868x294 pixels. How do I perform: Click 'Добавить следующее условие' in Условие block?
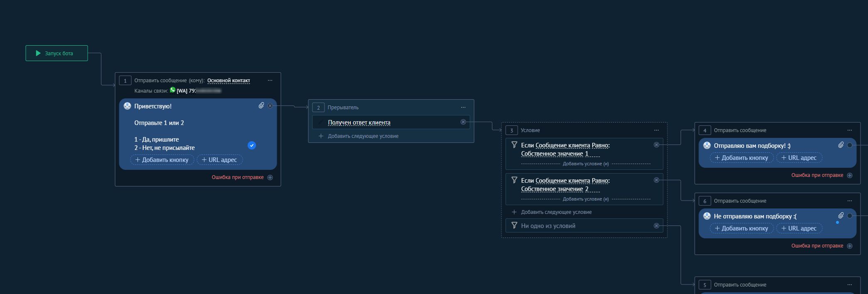point(556,212)
